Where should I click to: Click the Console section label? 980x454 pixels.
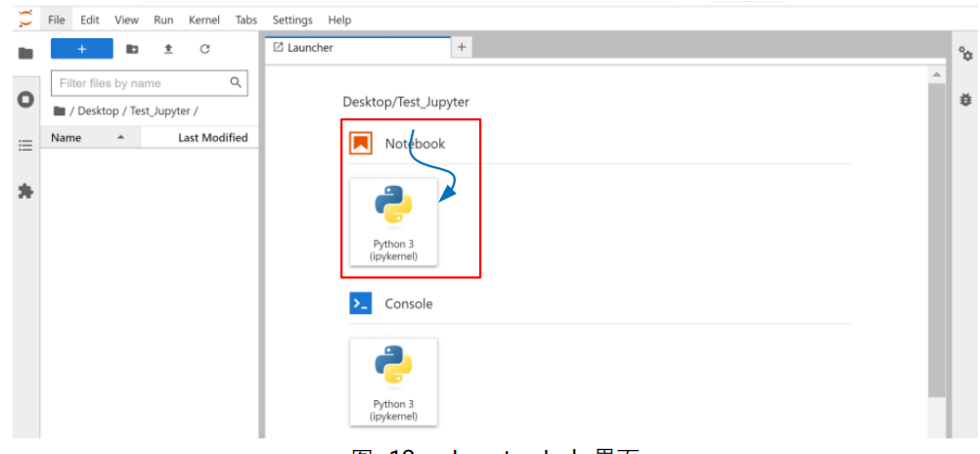[x=409, y=303]
